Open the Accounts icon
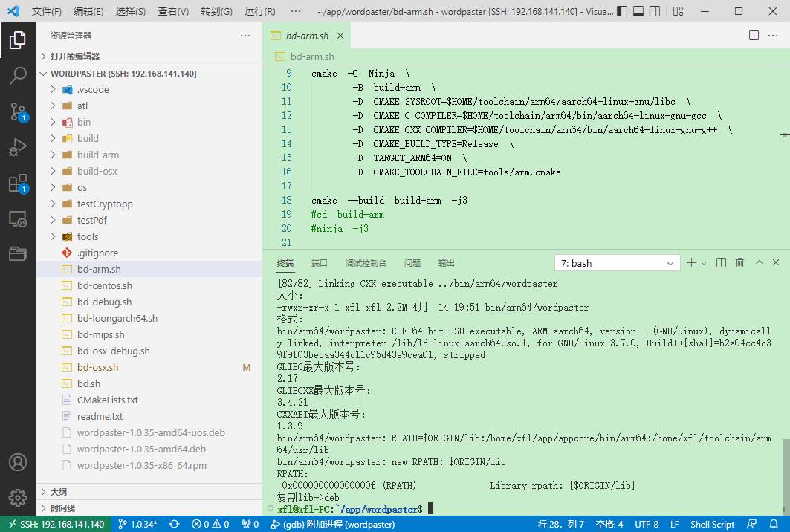The image size is (790, 532). click(18, 462)
